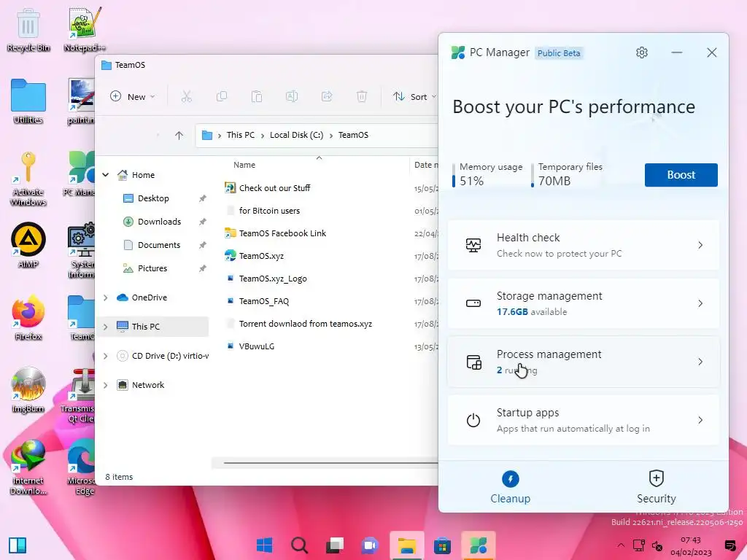Click This PC in the address bar

[x=241, y=135]
